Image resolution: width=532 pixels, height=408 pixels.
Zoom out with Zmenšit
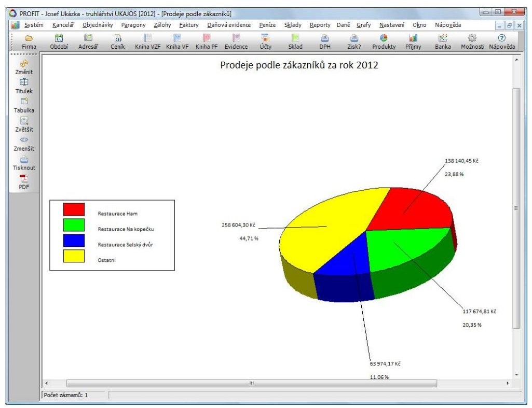pos(24,144)
